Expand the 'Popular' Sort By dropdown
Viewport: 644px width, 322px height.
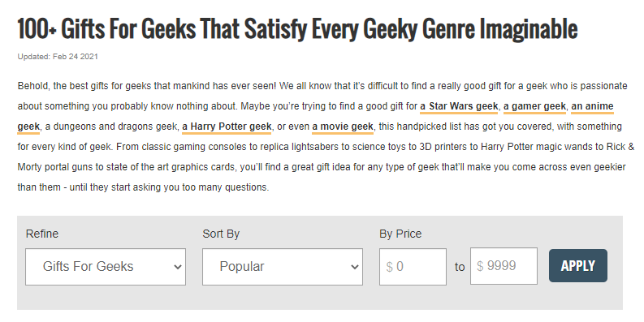click(283, 267)
